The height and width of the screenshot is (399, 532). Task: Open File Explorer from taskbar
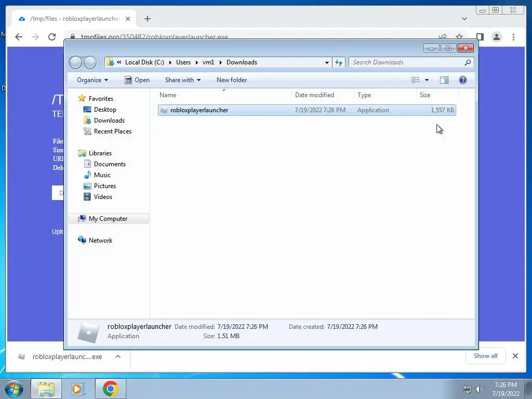click(46, 389)
